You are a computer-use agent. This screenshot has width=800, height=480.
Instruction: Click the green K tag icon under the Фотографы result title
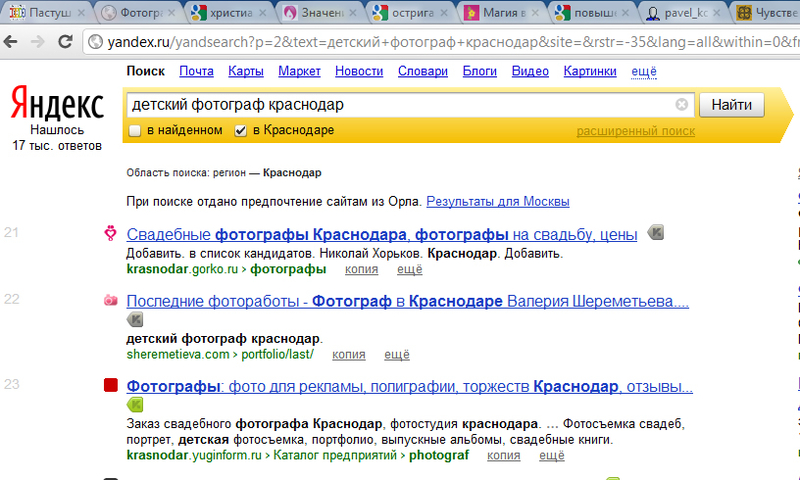(135, 405)
